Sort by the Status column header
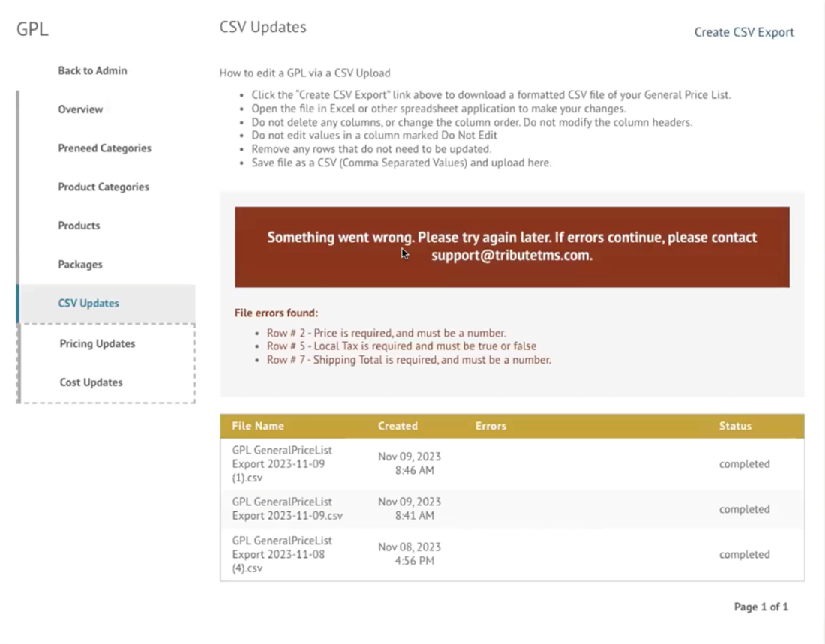This screenshot has height=644, width=825. (x=735, y=425)
